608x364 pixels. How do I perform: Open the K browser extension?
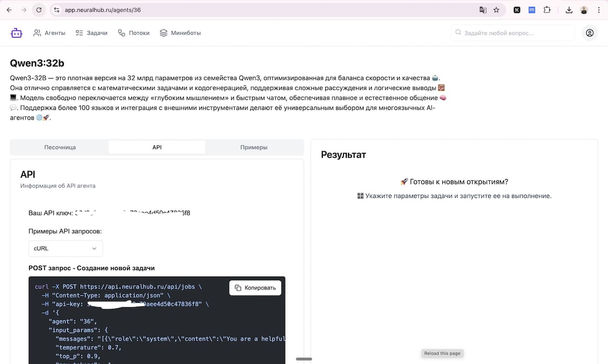point(517,10)
